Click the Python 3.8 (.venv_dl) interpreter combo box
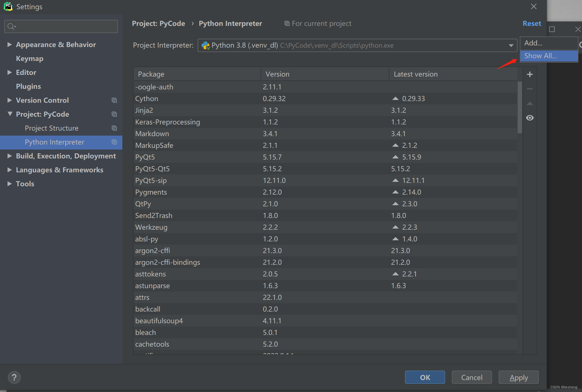582x392 pixels. point(357,45)
